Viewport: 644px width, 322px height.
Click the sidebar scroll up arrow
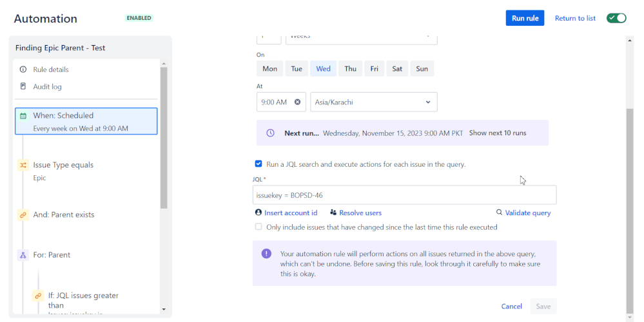click(164, 64)
